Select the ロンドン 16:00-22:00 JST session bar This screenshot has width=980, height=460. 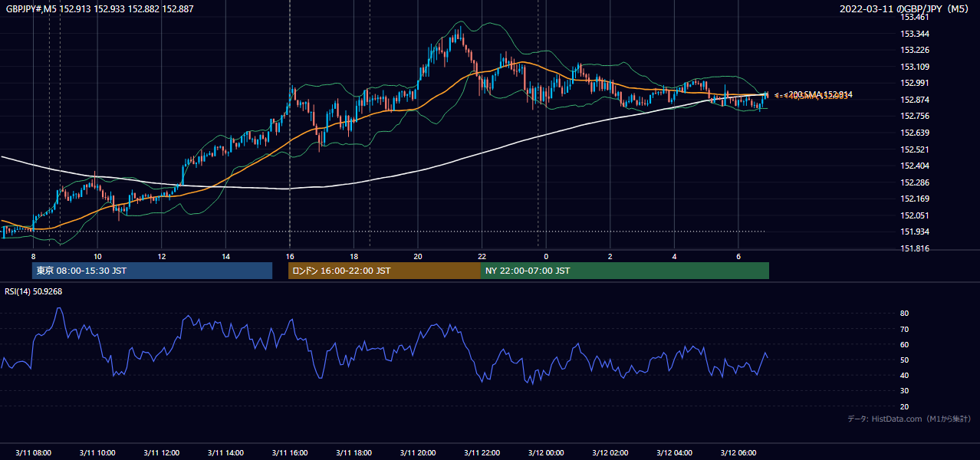click(x=384, y=271)
